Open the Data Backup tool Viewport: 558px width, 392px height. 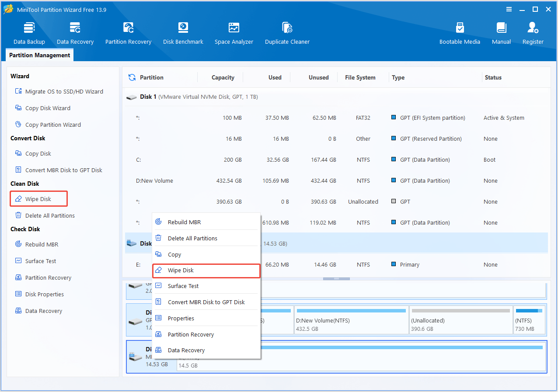pyautogui.click(x=29, y=33)
